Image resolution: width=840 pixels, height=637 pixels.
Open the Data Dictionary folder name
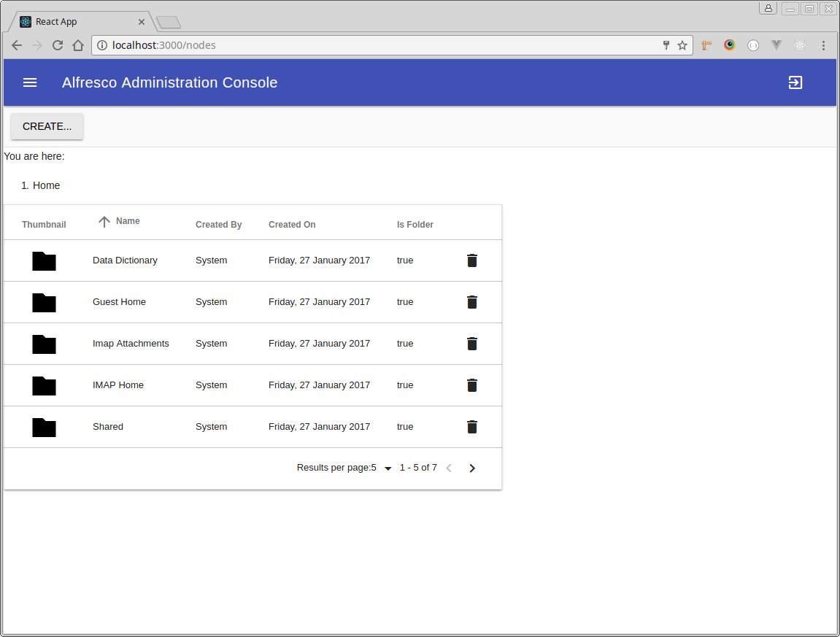[125, 260]
